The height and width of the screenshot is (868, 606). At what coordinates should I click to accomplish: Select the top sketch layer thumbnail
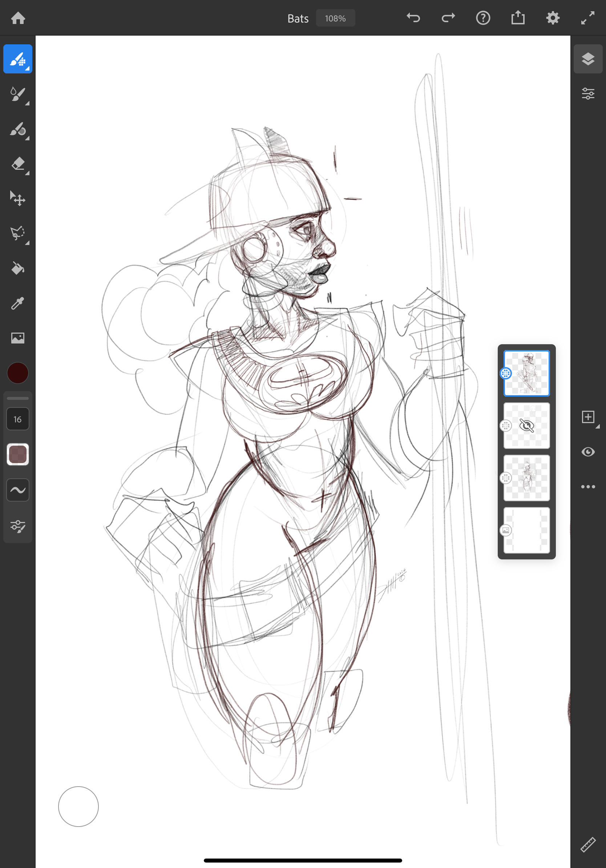pos(527,374)
